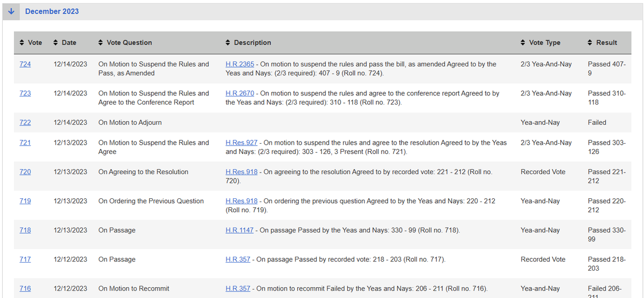Select 'On Passage' in vote 718 row
Viewport: 644px width, 298px height.
[x=116, y=230]
